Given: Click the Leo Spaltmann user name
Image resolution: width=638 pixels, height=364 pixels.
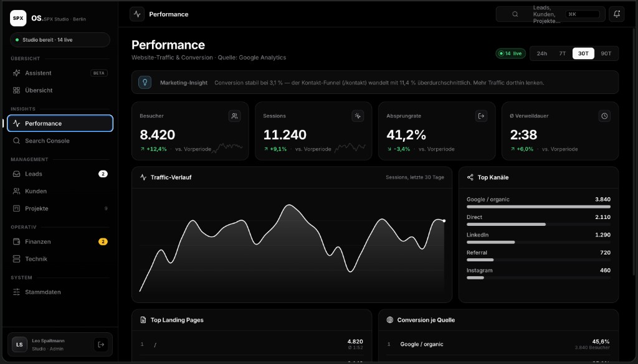Looking at the screenshot, I should (48, 341).
